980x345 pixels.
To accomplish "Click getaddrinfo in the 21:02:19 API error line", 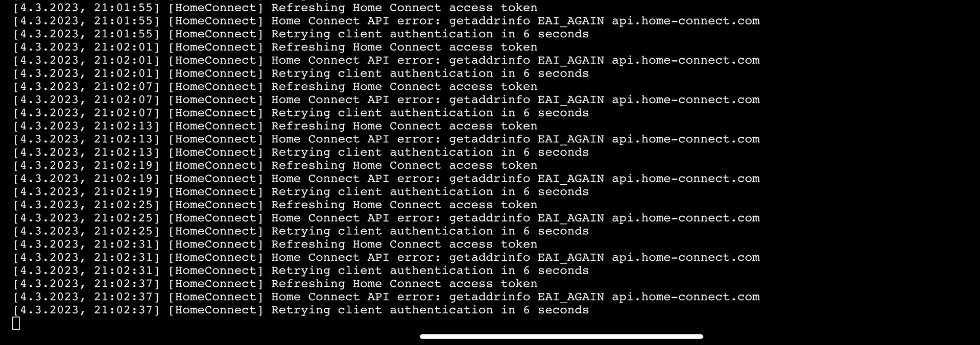I will click(490, 179).
